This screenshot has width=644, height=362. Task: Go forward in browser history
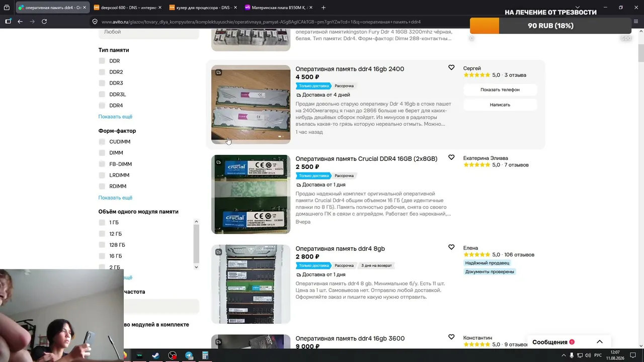click(32, 22)
